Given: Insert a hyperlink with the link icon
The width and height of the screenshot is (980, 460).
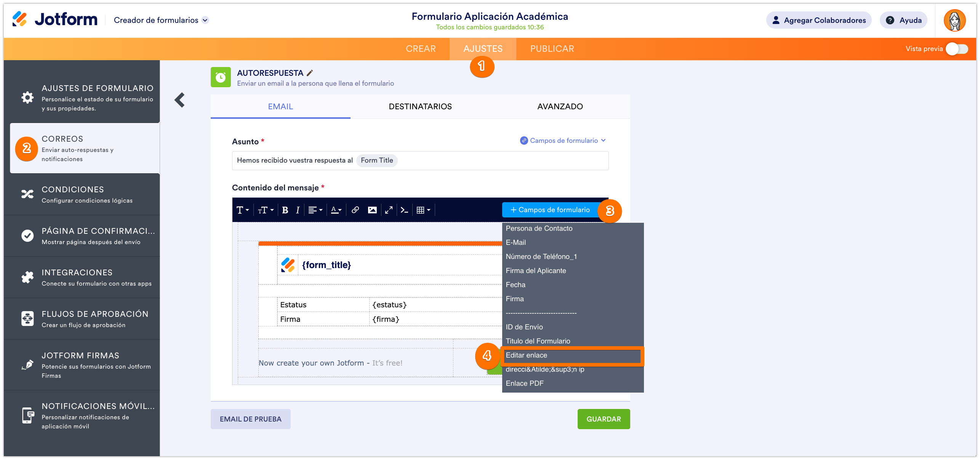Looking at the screenshot, I should [x=355, y=210].
